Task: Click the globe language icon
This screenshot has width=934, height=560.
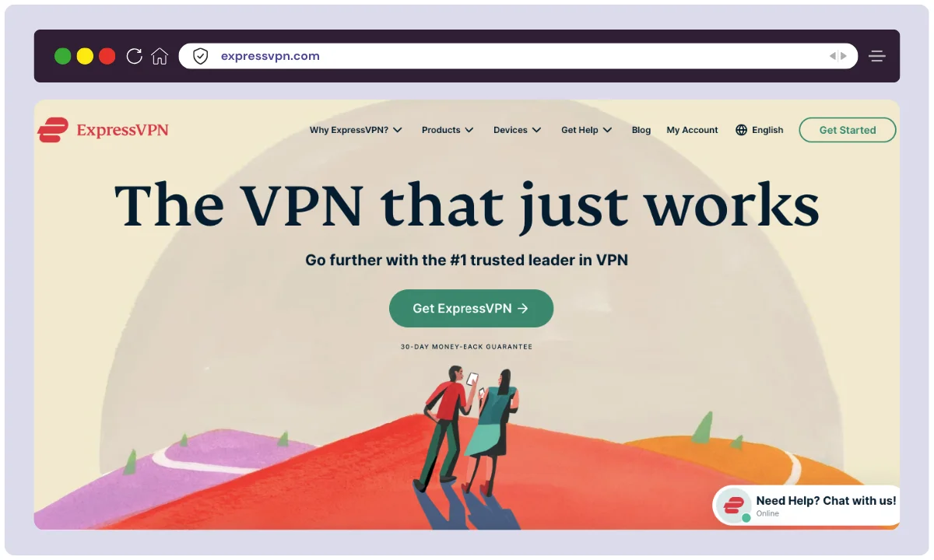Action: point(741,130)
